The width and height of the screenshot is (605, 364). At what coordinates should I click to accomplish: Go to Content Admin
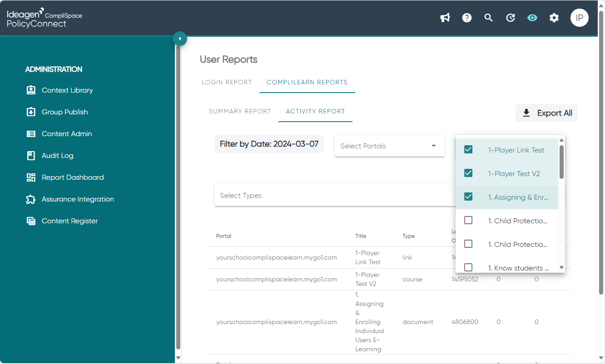pos(67,133)
